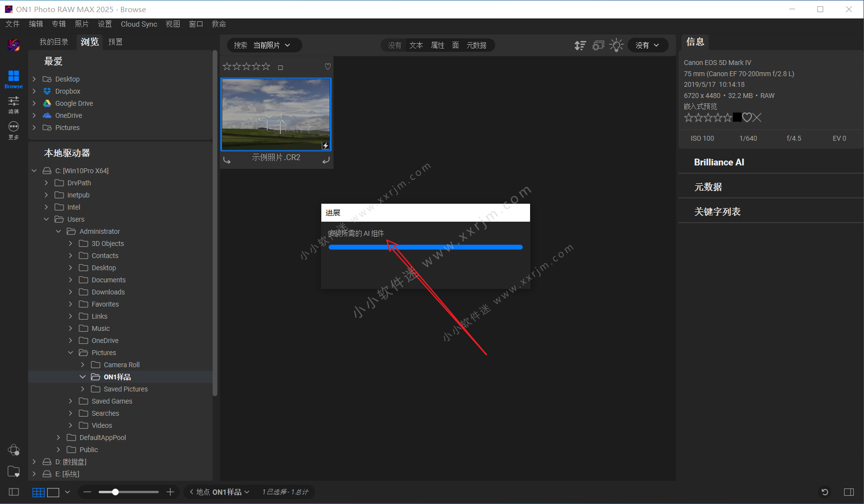Screen dimensions: 864x504
Task: Rotate thumbnail right arrow icon
Action: coord(326,160)
